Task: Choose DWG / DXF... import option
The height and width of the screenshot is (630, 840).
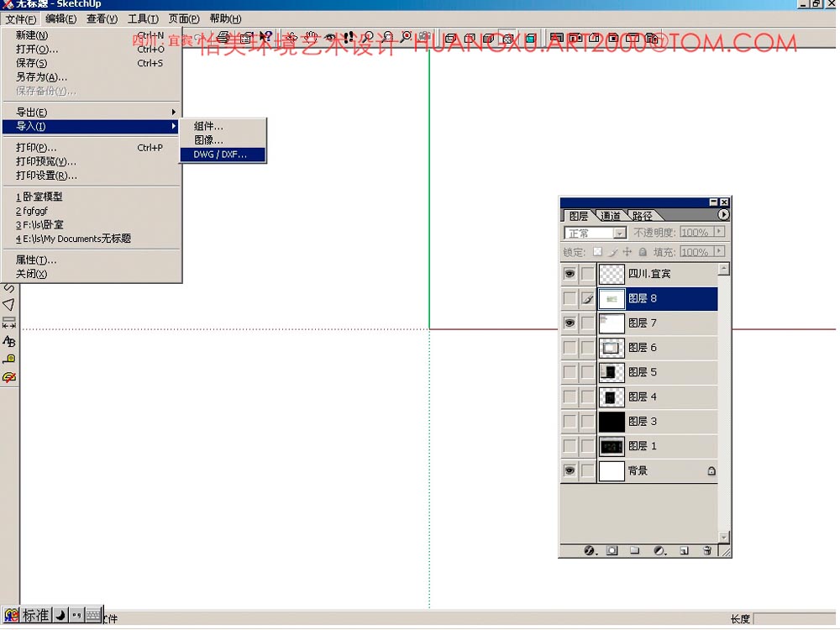Action: [x=223, y=155]
